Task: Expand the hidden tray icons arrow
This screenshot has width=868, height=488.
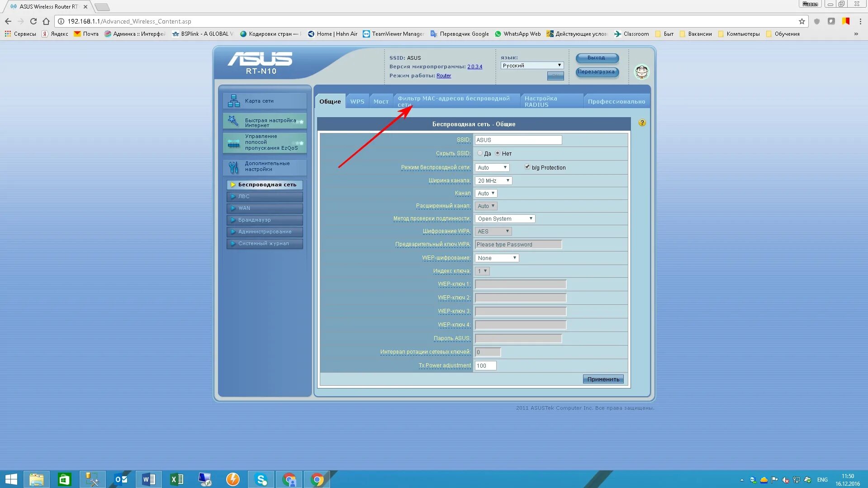Action: [x=742, y=480]
